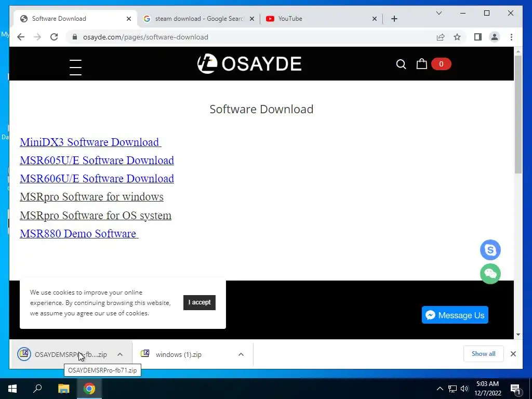Open Chrome side panel
The width and height of the screenshot is (532, 399).
pos(478,37)
